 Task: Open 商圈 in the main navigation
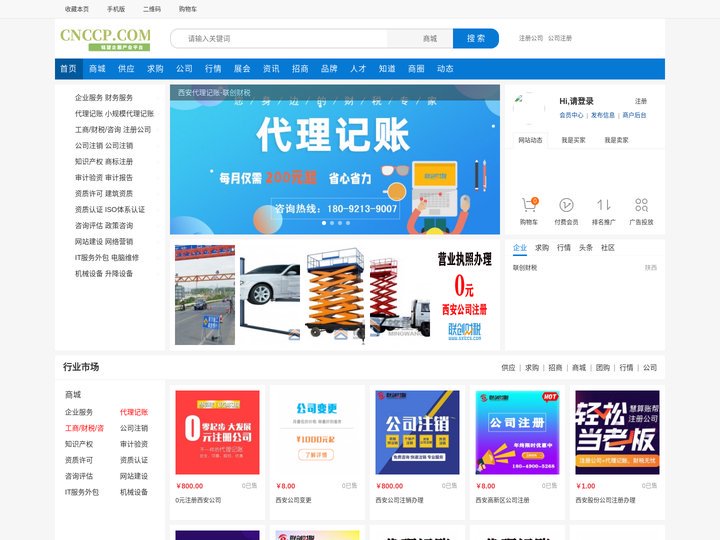tap(416, 69)
